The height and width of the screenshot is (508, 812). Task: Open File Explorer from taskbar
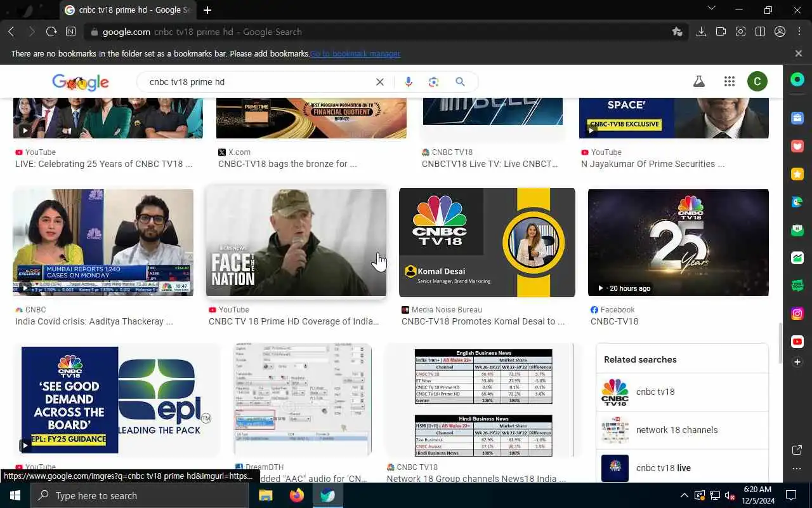coord(265,495)
